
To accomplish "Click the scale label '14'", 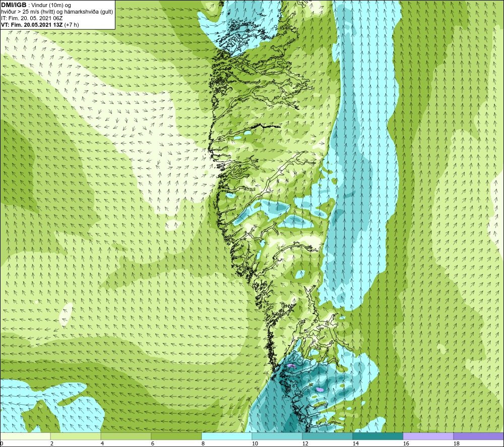I will tap(355, 444).
